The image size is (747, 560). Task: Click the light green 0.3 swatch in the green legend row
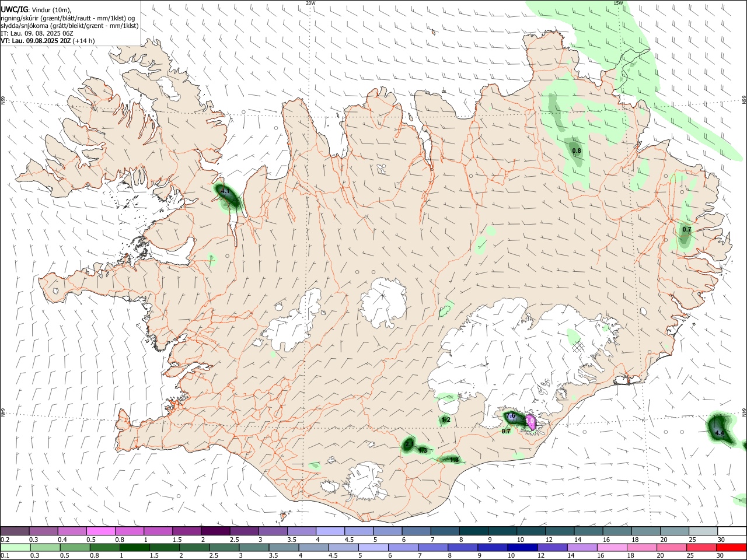pos(45,547)
